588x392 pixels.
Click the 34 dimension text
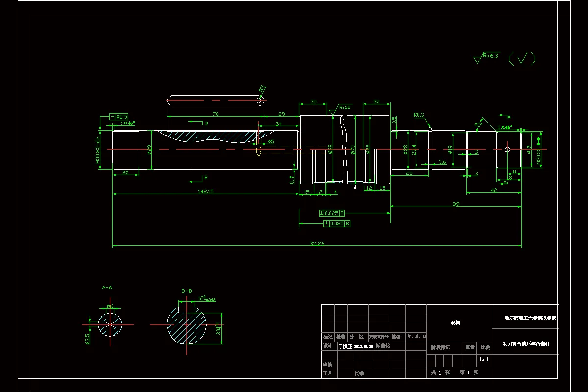point(279,124)
